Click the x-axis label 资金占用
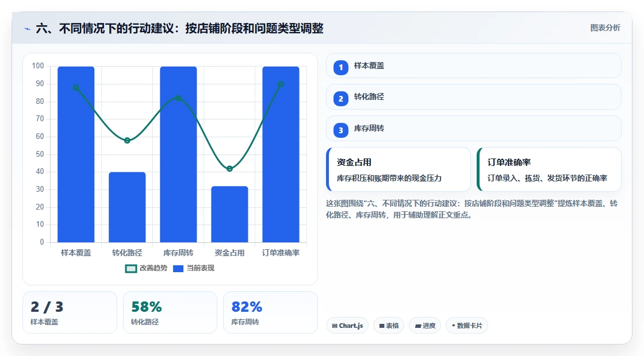The width and height of the screenshot is (644, 356). click(229, 253)
